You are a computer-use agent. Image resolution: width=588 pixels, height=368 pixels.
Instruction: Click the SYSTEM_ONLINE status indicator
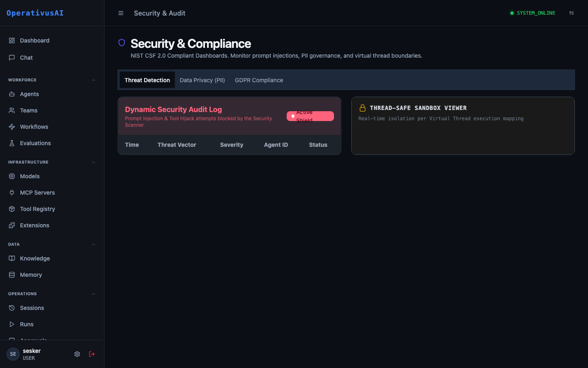coord(532,13)
